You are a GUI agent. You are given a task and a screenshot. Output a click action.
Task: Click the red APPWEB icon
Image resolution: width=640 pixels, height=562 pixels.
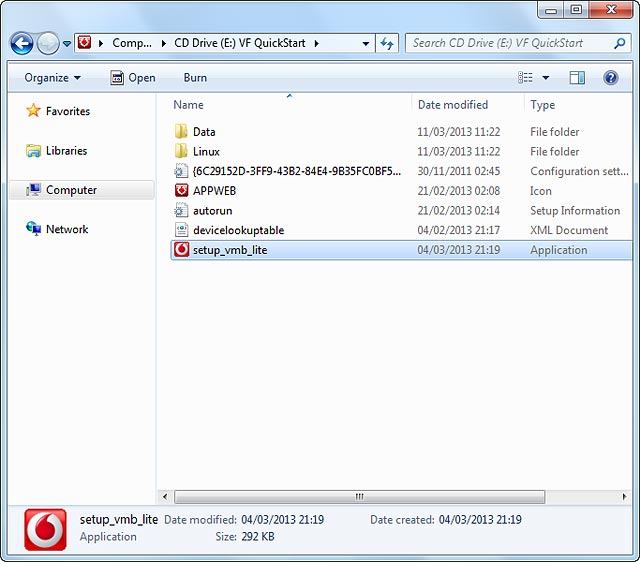click(181, 190)
